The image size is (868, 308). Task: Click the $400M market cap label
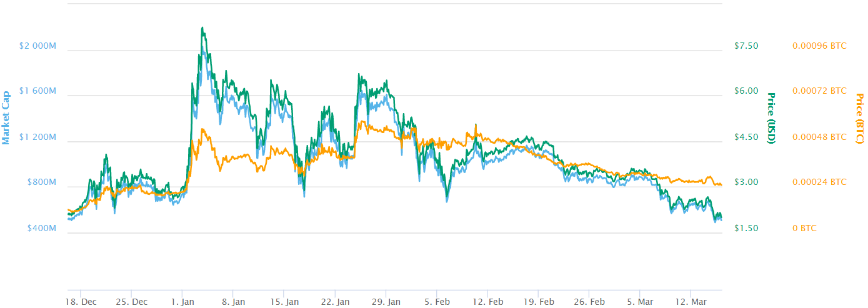(x=42, y=229)
